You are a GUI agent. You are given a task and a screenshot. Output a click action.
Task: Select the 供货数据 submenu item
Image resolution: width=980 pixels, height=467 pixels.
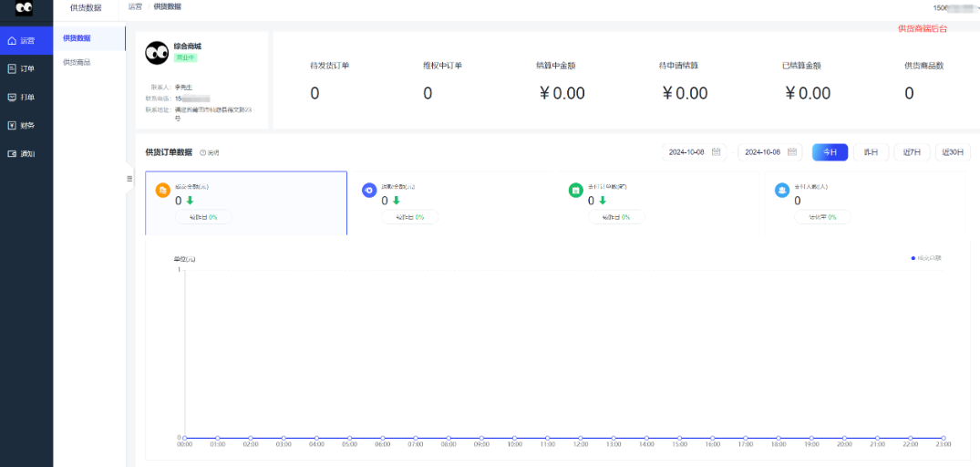(x=77, y=38)
